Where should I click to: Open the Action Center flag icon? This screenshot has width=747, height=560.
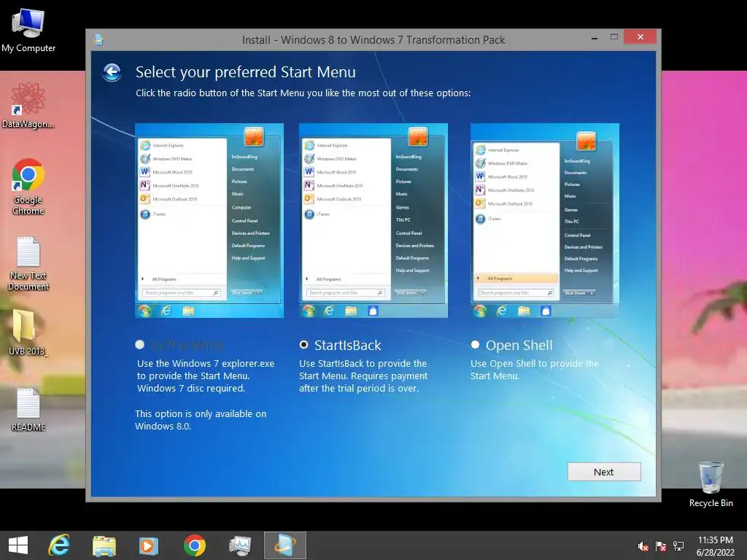[x=661, y=546]
